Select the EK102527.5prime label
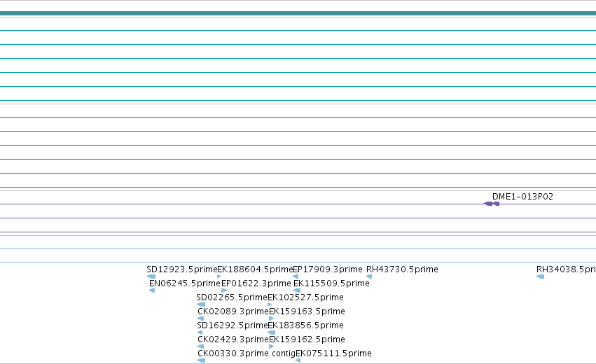The height and width of the screenshot is (364, 596). (x=305, y=297)
